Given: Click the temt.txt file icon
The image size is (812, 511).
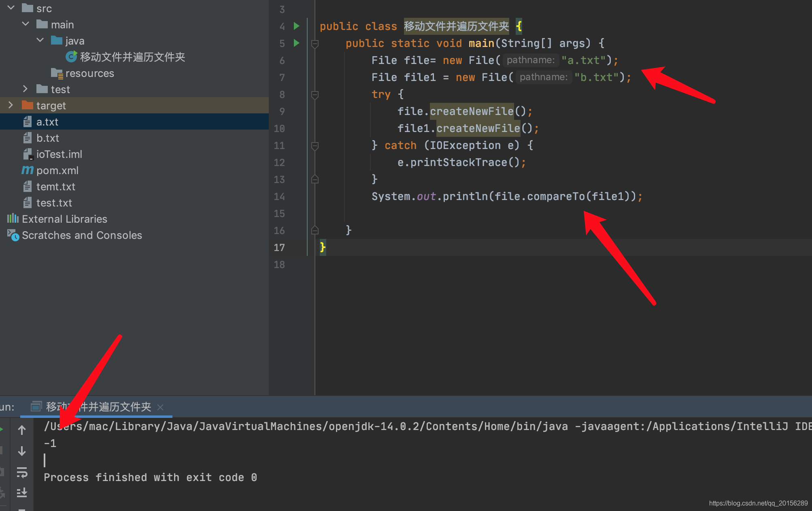Looking at the screenshot, I should (x=27, y=186).
